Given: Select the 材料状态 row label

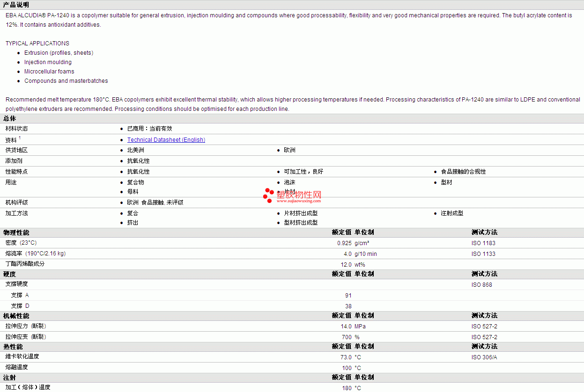Looking at the screenshot, I should (x=16, y=129).
